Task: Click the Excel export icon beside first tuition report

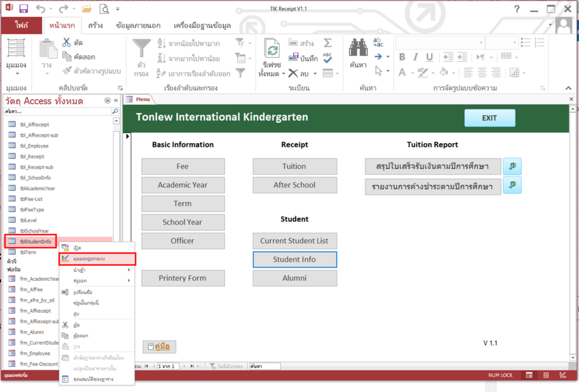Action: [x=512, y=167]
